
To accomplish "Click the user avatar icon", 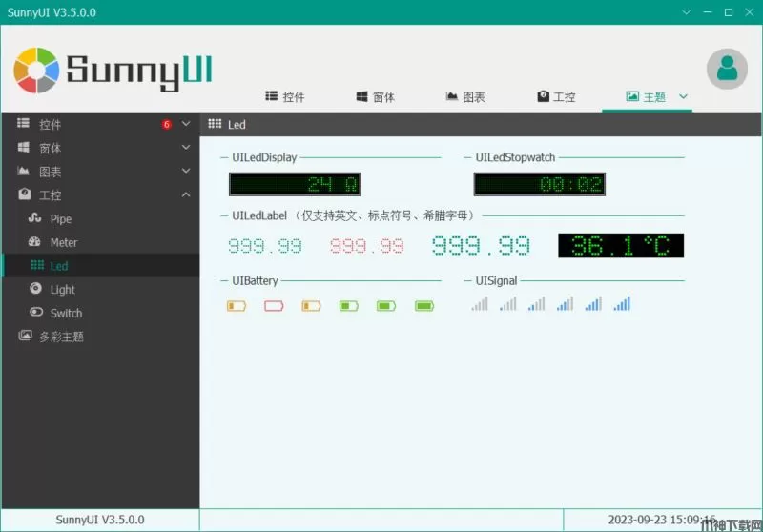I will point(727,69).
